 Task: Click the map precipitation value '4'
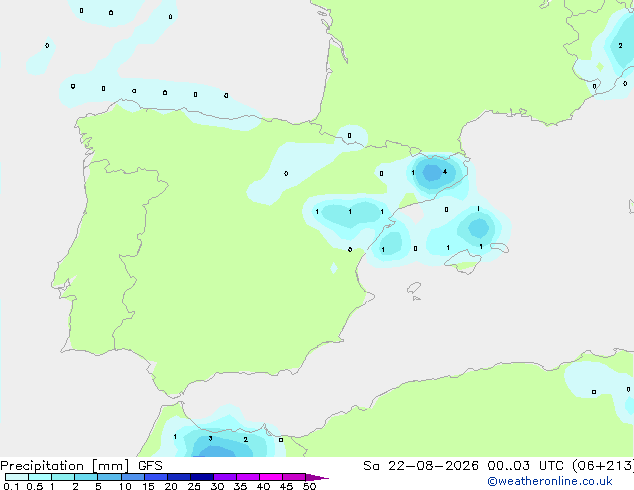pyautogui.click(x=445, y=172)
